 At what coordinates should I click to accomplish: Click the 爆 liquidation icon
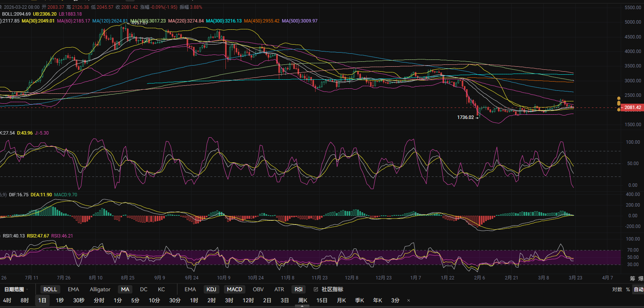[x=641, y=278]
